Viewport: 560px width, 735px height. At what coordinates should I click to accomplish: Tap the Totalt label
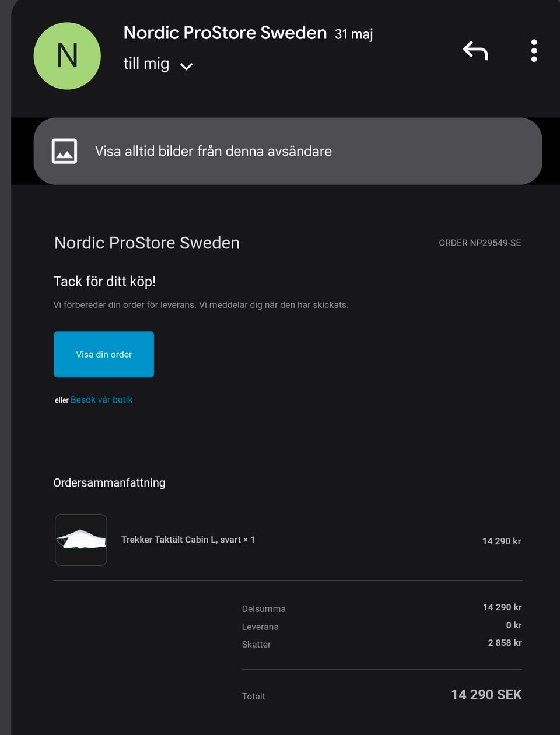pyautogui.click(x=253, y=696)
